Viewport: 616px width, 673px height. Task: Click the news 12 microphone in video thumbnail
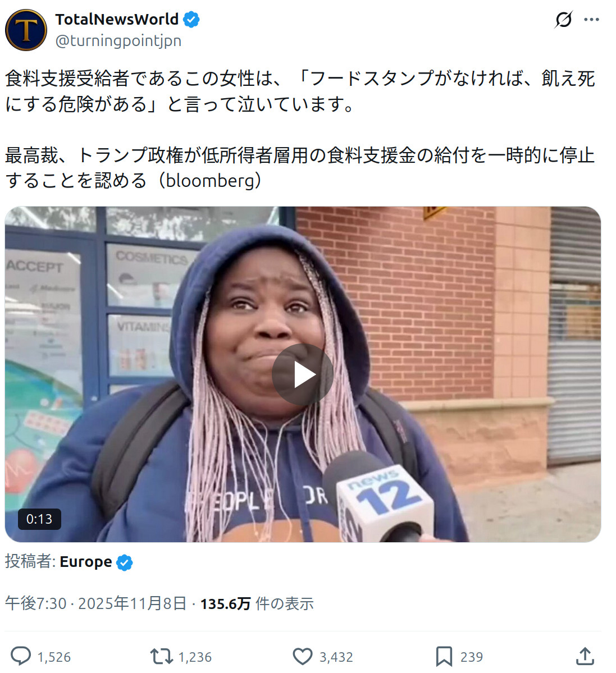378,498
